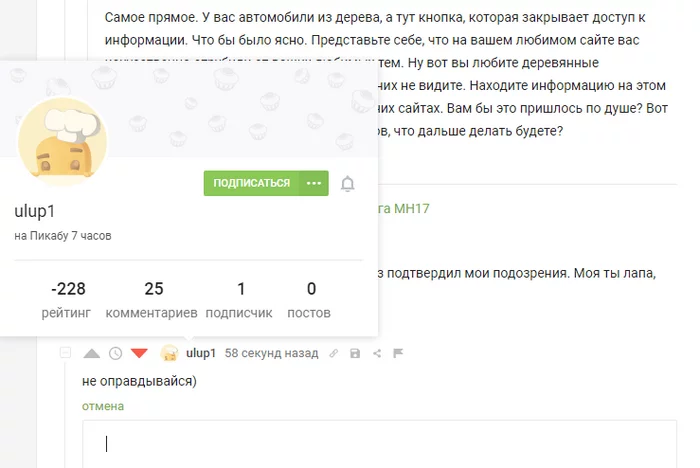
Task: Report the comment with flag icon
Action: 398,354
